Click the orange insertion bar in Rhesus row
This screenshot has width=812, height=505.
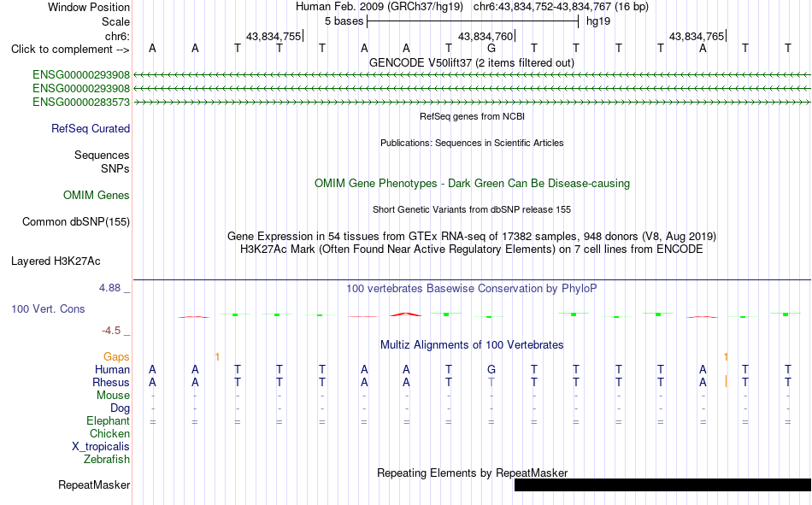(x=726, y=382)
